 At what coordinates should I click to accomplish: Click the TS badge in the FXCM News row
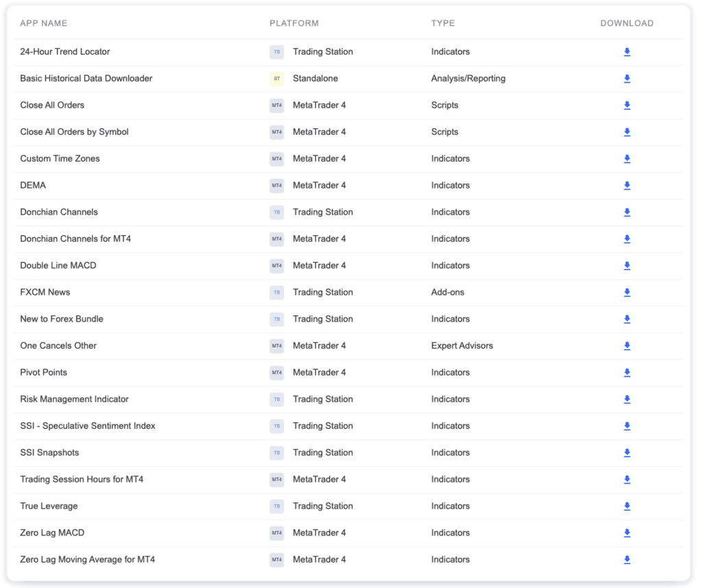pyautogui.click(x=277, y=293)
